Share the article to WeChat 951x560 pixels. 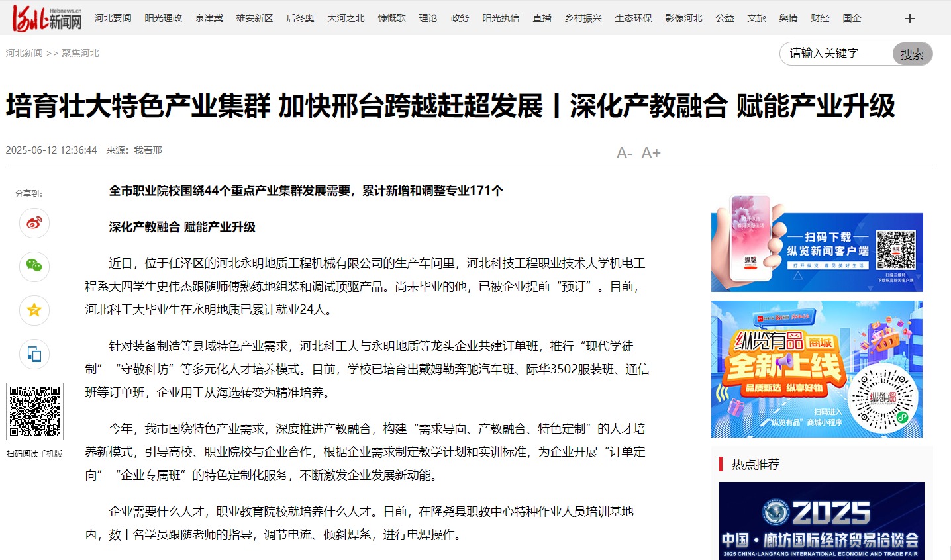pos(34,267)
